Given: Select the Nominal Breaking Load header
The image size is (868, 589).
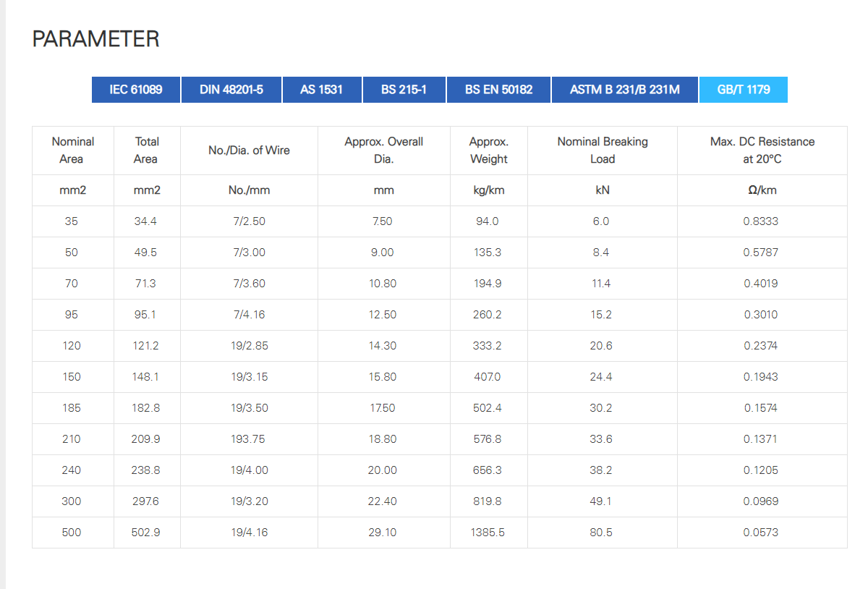Looking at the screenshot, I should pyautogui.click(x=603, y=151).
